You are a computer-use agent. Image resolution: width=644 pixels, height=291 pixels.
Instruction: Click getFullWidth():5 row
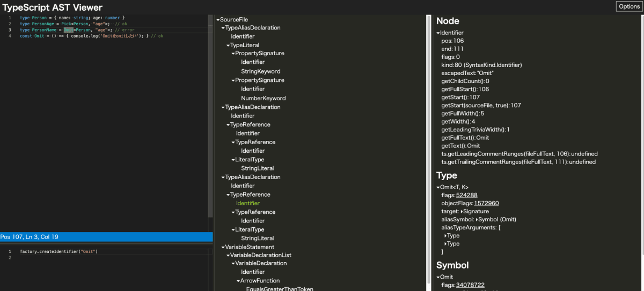click(463, 113)
